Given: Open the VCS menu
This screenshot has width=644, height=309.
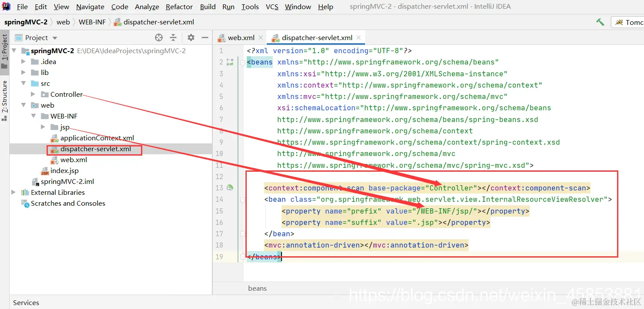Looking at the screenshot, I should pos(272,7).
